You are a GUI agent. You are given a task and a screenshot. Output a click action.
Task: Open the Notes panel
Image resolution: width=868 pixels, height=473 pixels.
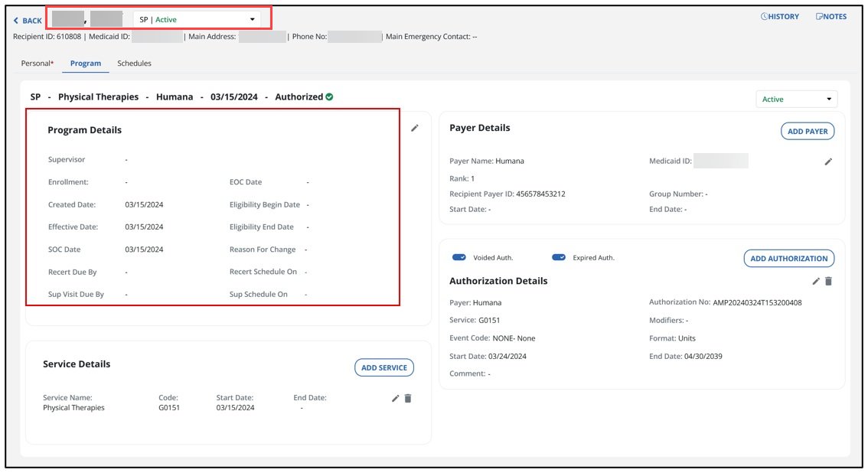pyautogui.click(x=830, y=16)
